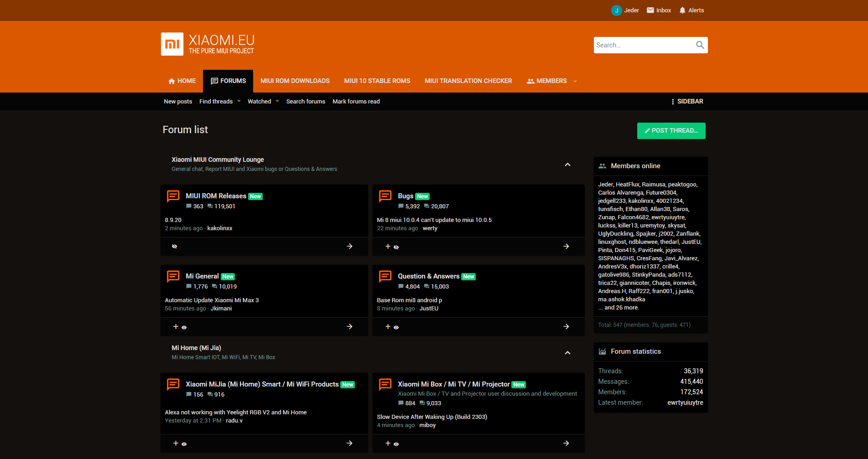
Task: Open 'Automatic Update Xiaomi Mi Max 3' thread
Action: click(212, 300)
